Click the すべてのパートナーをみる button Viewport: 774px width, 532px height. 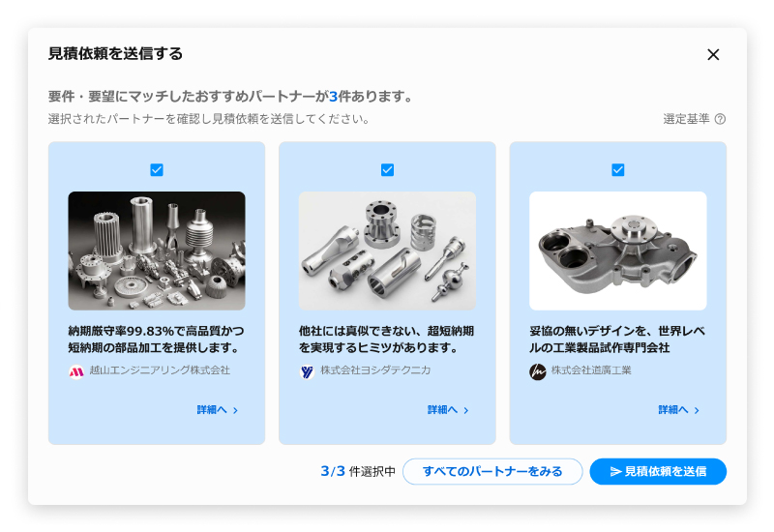point(492,471)
